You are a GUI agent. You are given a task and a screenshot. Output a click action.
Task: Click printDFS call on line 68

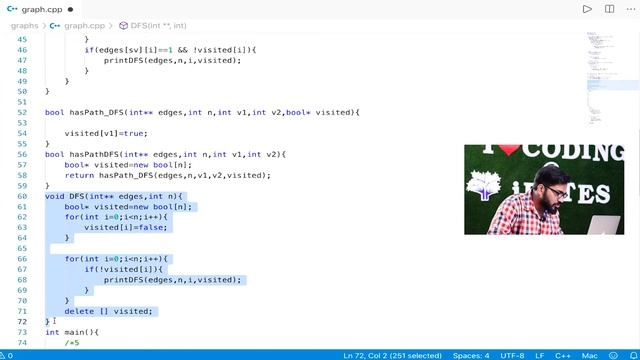tap(172, 280)
